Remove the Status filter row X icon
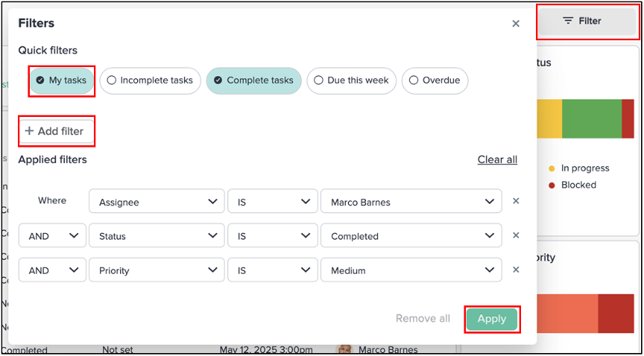 [517, 235]
